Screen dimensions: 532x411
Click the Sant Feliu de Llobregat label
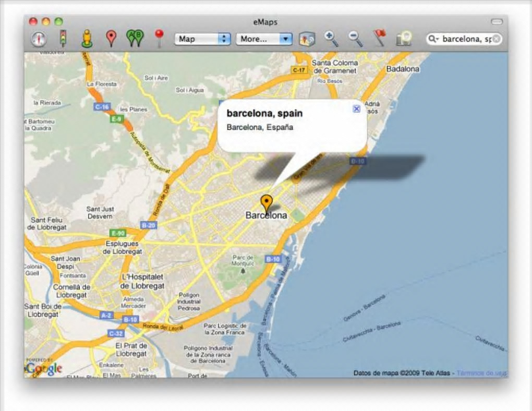(x=47, y=224)
